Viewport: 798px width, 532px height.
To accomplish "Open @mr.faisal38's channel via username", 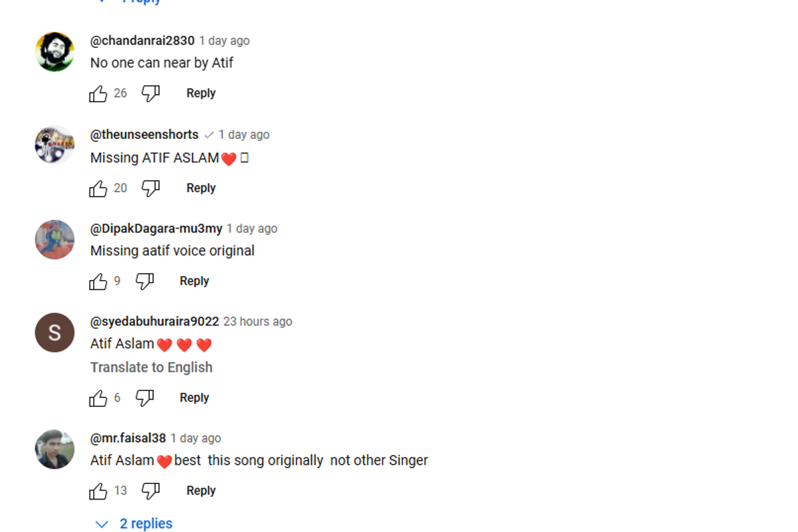I will pos(128,438).
